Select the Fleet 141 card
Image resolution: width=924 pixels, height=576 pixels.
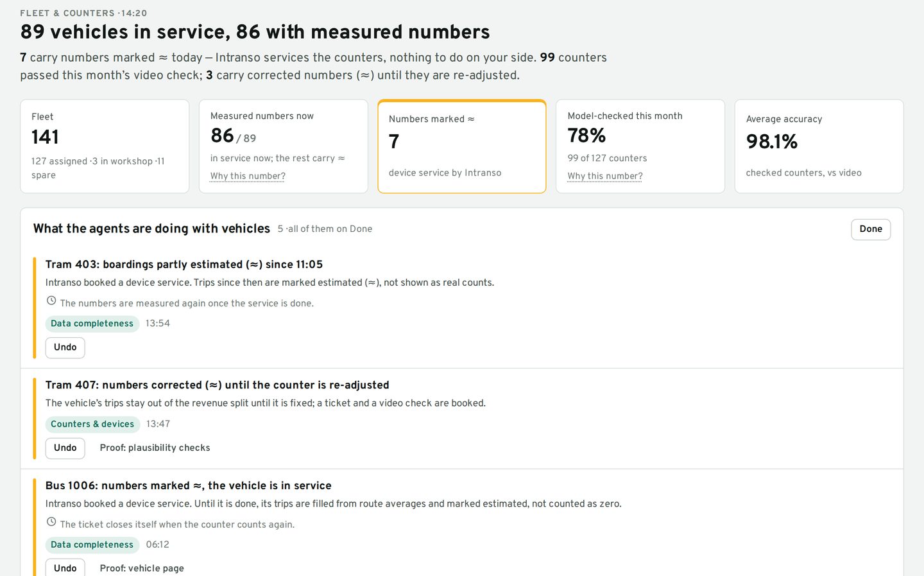click(x=105, y=146)
